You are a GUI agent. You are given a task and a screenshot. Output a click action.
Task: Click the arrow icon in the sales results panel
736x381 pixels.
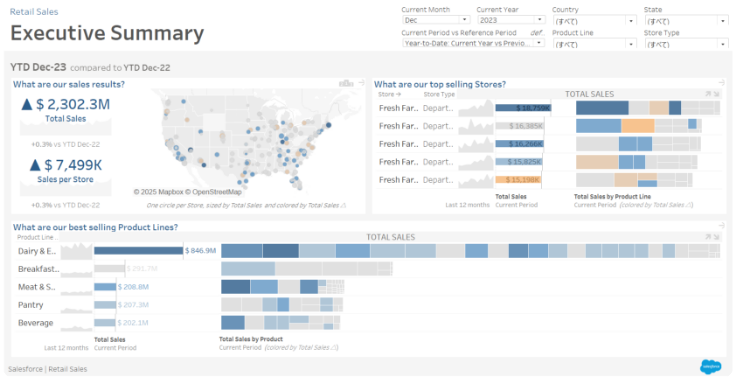click(361, 83)
